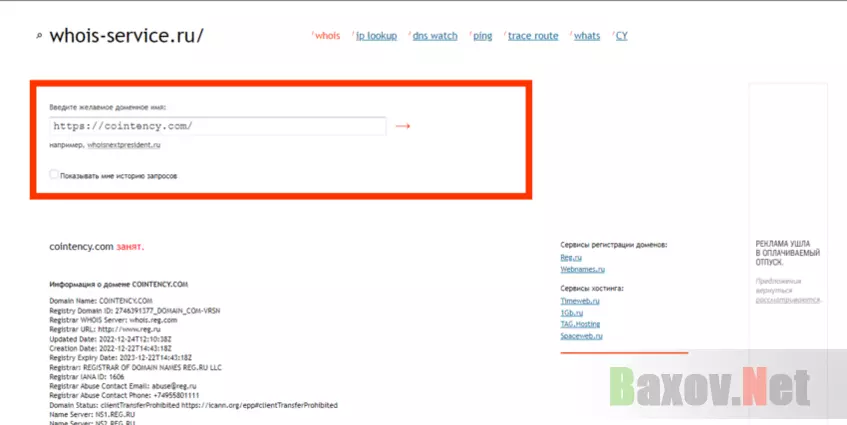Viewport: 847px width, 425px height.
Task: Select the 'cointency.com занят.' result heading
Action: pos(97,247)
